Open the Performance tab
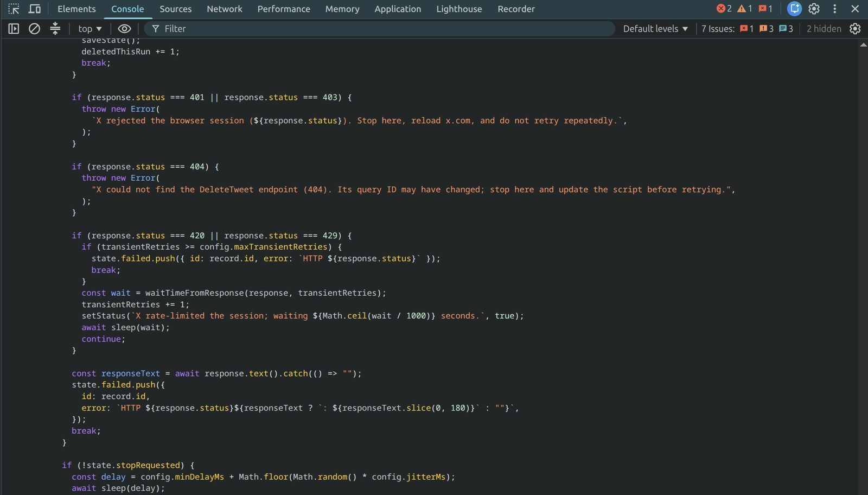This screenshot has height=495, width=868. pos(284,9)
